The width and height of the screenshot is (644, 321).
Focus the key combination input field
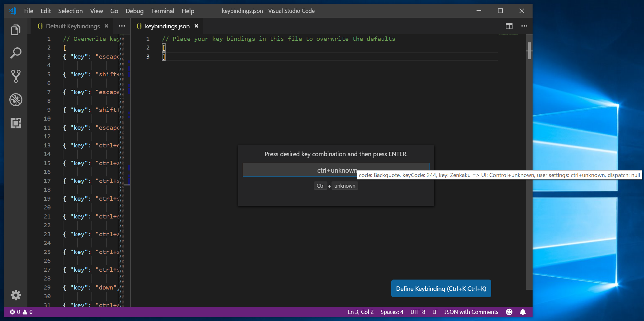tap(336, 170)
